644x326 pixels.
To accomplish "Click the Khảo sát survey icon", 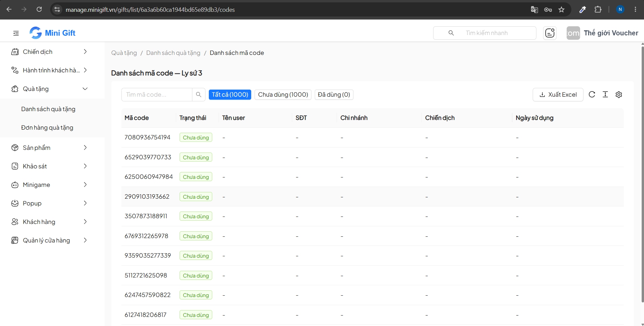I will coord(15,166).
